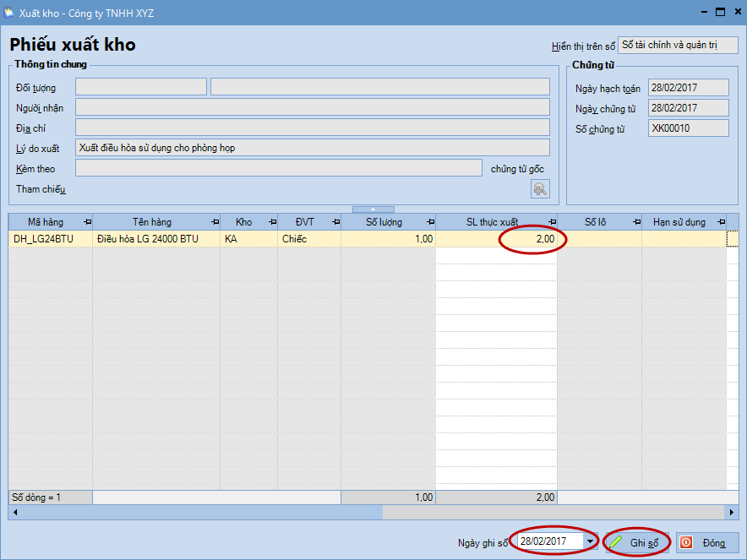
Task: Click the Ngày ghi sổ date field
Action: tap(550, 541)
